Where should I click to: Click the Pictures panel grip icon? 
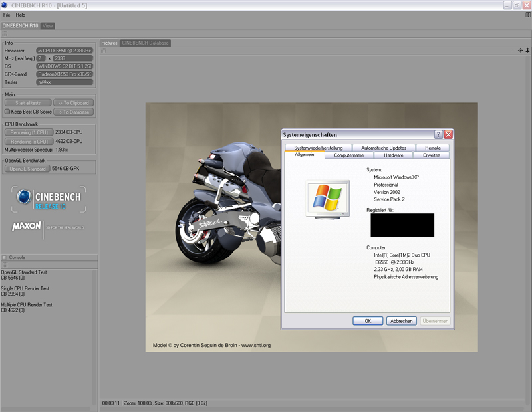(x=104, y=51)
